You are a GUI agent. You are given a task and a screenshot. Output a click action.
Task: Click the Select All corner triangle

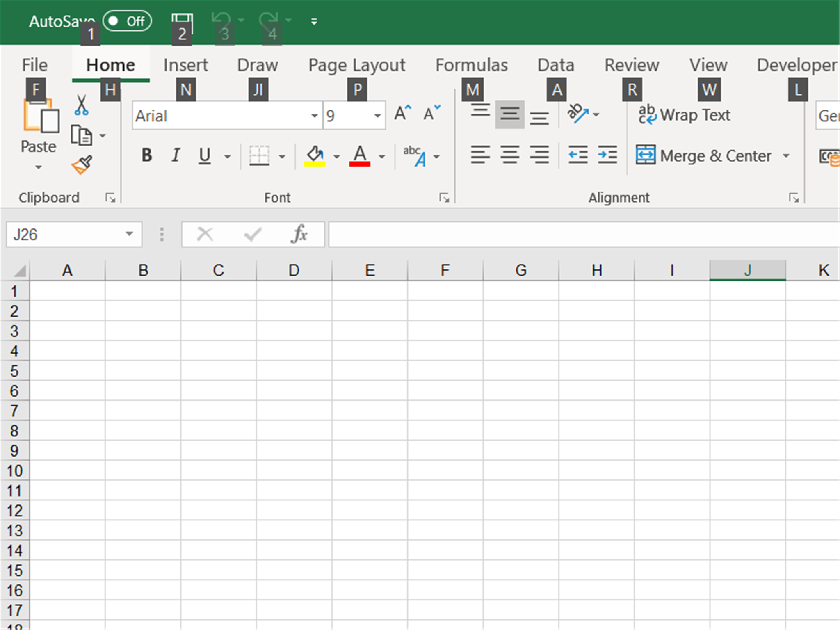(19, 271)
